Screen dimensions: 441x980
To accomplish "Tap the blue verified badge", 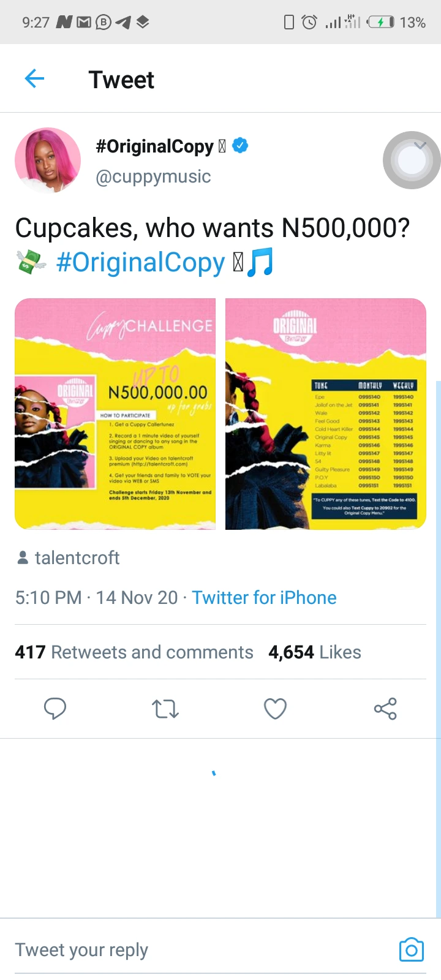I will point(241,146).
